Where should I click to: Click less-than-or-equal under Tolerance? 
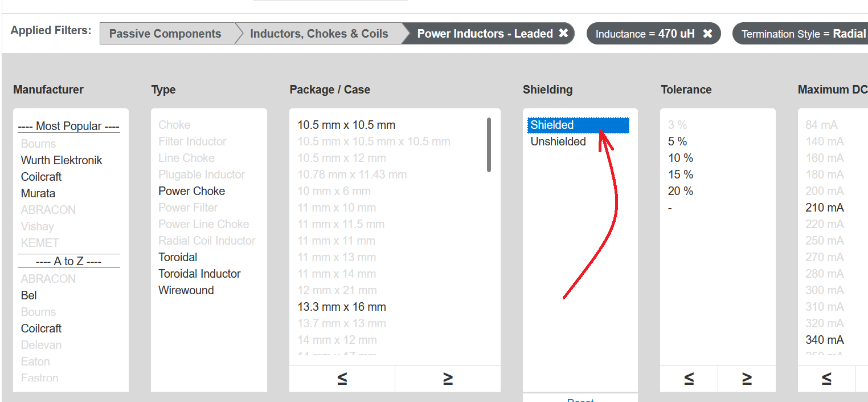click(x=689, y=379)
